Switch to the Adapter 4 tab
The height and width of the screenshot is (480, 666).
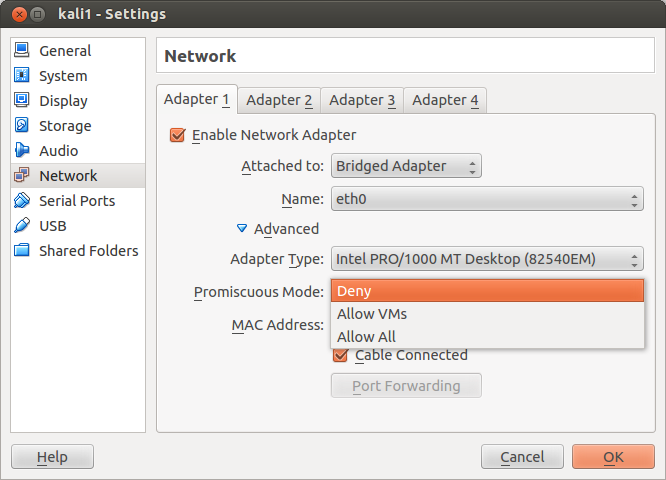pos(445,100)
